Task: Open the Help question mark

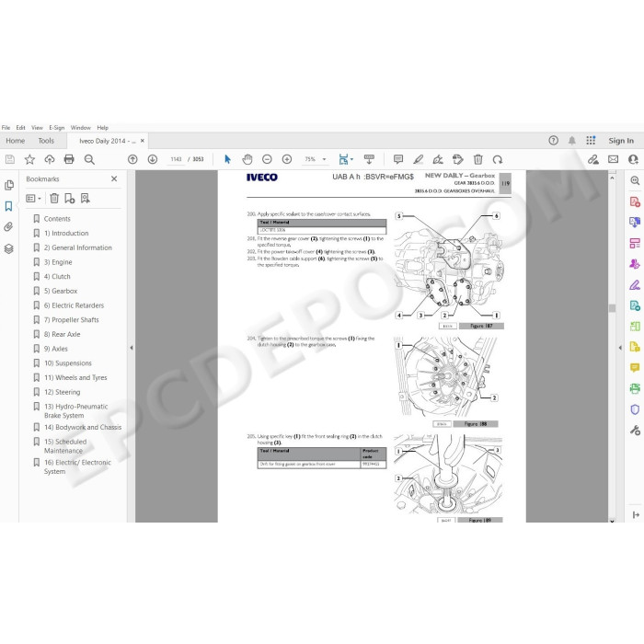Action: 553,141
